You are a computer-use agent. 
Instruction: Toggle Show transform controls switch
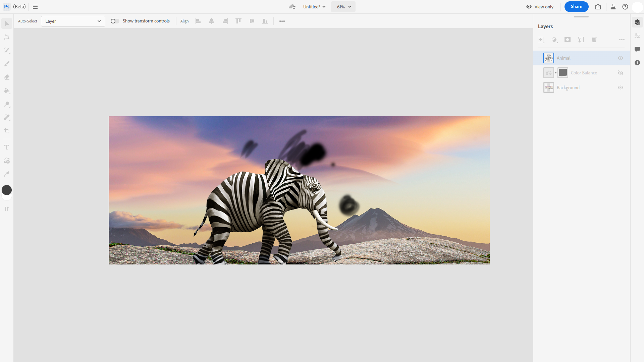pyautogui.click(x=115, y=21)
